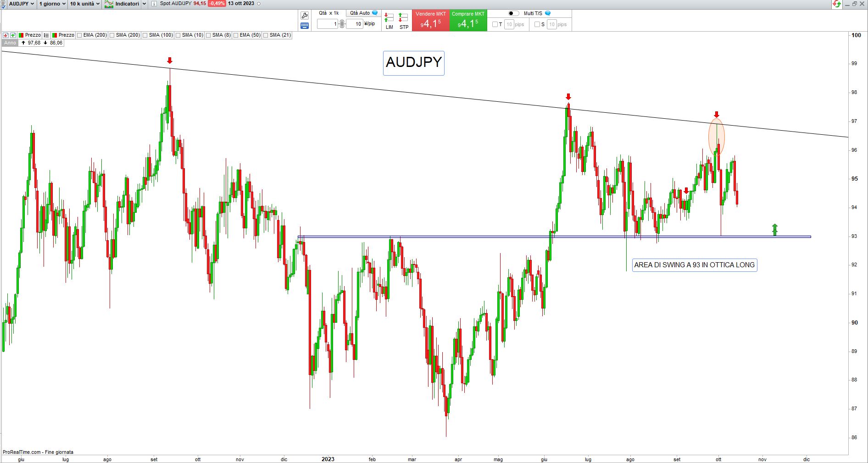Open the 1 giorno timeframe dropdown
The height and width of the screenshot is (463, 868).
pyautogui.click(x=52, y=4)
